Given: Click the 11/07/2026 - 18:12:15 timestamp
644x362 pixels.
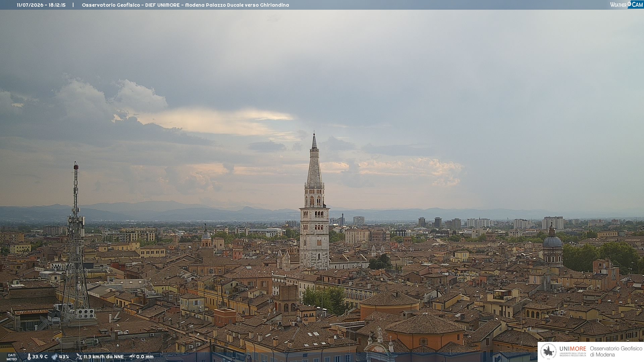Looking at the screenshot, I should click(41, 5).
